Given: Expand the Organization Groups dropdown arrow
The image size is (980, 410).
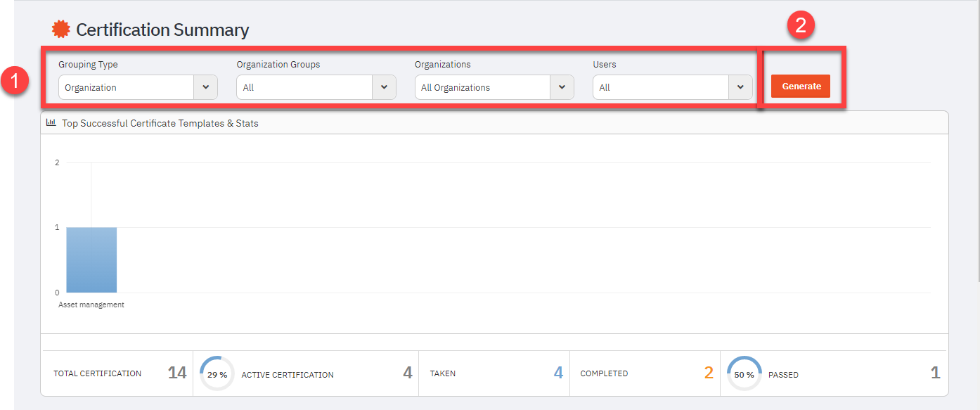Looking at the screenshot, I should (x=384, y=87).
